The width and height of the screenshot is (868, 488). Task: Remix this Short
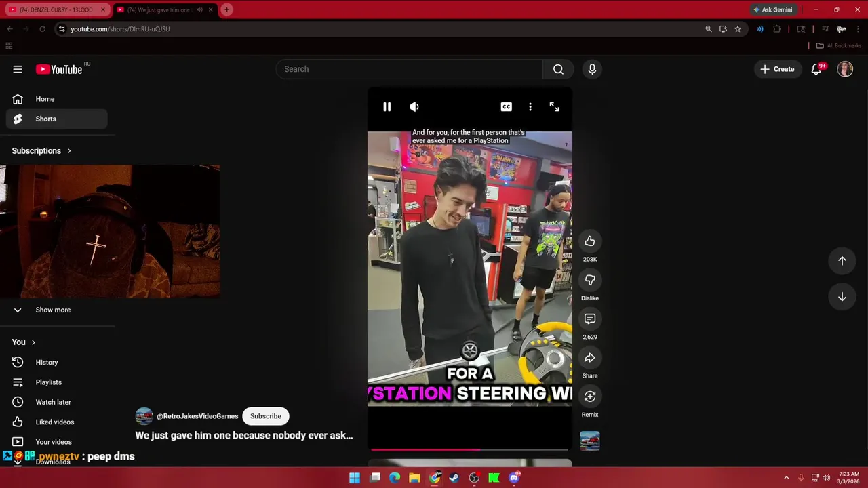(x=590, y=396)
